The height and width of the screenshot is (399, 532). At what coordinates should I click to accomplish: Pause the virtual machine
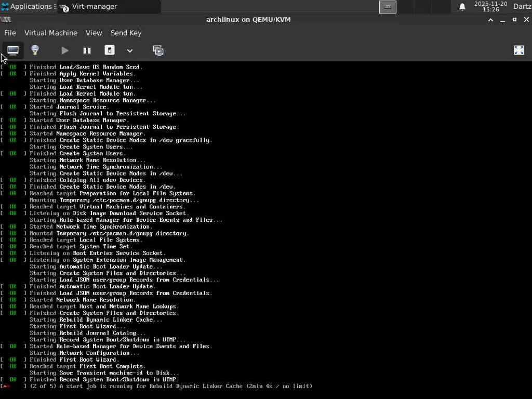point(87,50)
